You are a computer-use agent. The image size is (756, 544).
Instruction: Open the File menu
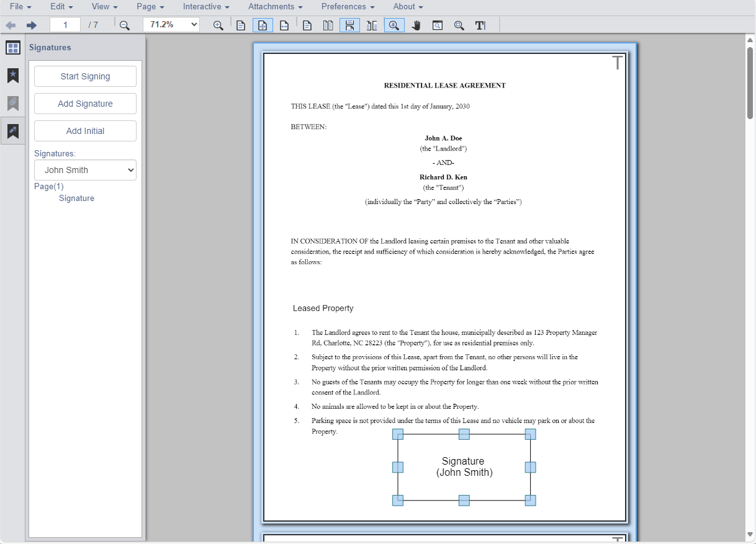pyautogui.click(x=20, y=6)
